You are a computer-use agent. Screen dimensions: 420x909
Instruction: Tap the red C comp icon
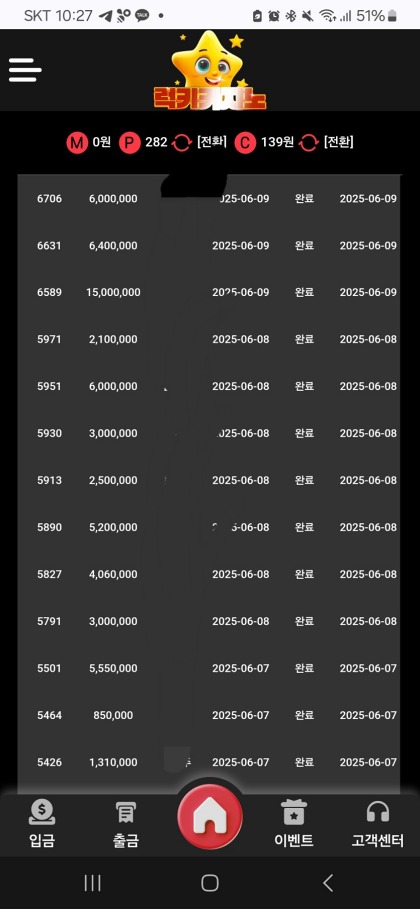tap(245, 143)
